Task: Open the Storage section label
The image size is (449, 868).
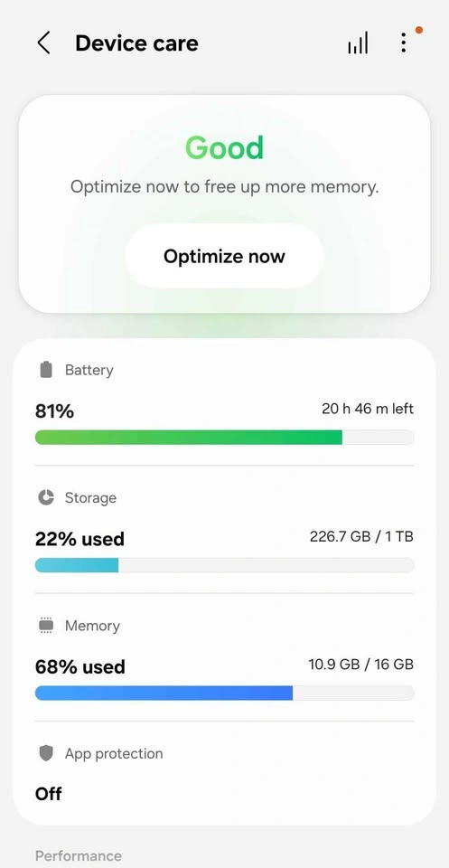Action: pyautogui.click(x=90, y=497)
